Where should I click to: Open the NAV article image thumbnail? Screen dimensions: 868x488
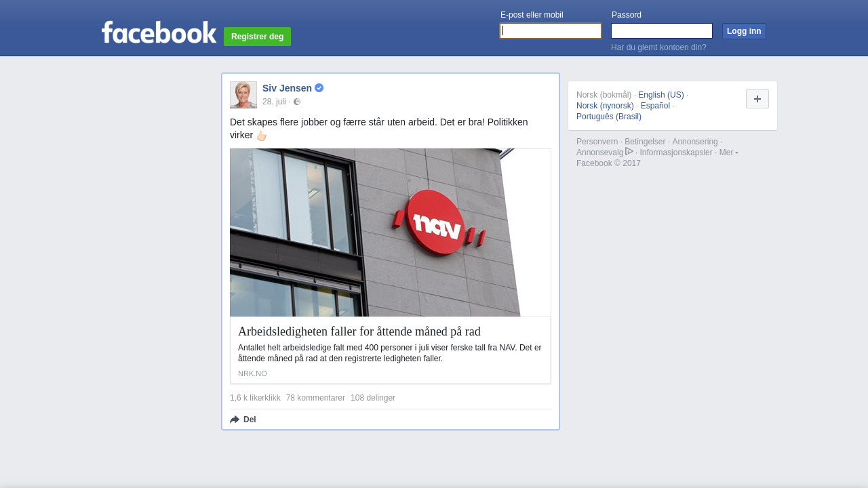pos(391,232)
